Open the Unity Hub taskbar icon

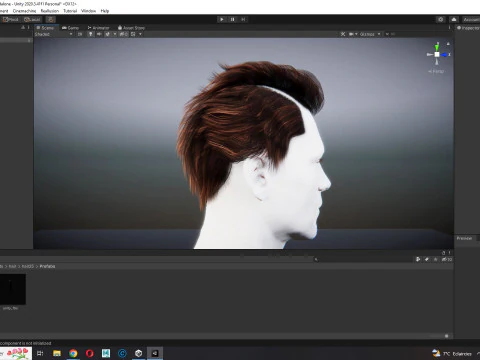coord(139,353)
